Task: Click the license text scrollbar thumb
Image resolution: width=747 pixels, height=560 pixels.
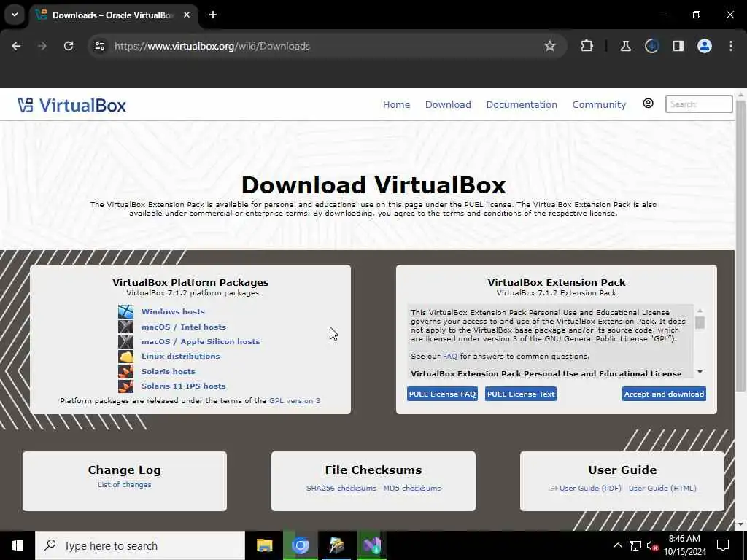Action: coord(700,322)
